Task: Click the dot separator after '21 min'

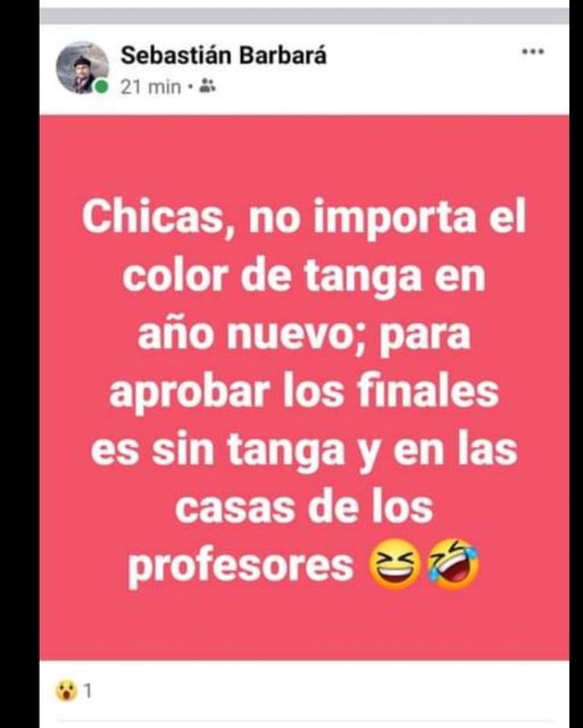Action: [189, 88]
